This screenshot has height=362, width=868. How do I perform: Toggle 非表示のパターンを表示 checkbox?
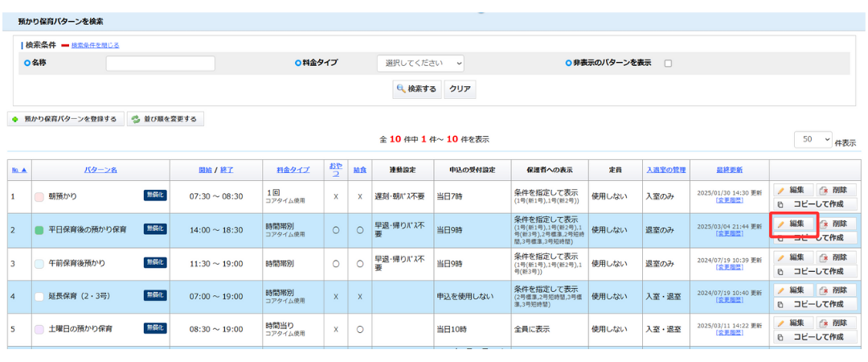(668, 64)
